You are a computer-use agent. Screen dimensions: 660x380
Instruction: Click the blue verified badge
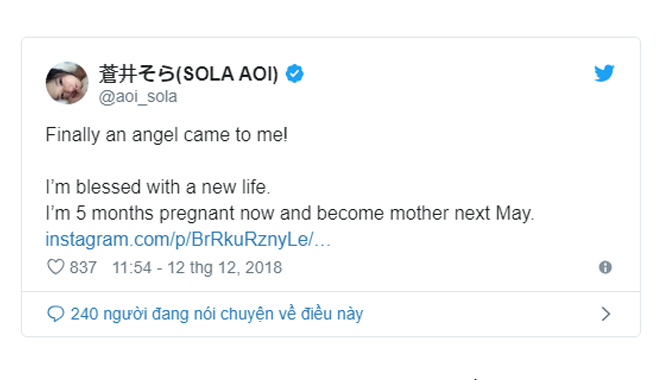coord(294,74)
